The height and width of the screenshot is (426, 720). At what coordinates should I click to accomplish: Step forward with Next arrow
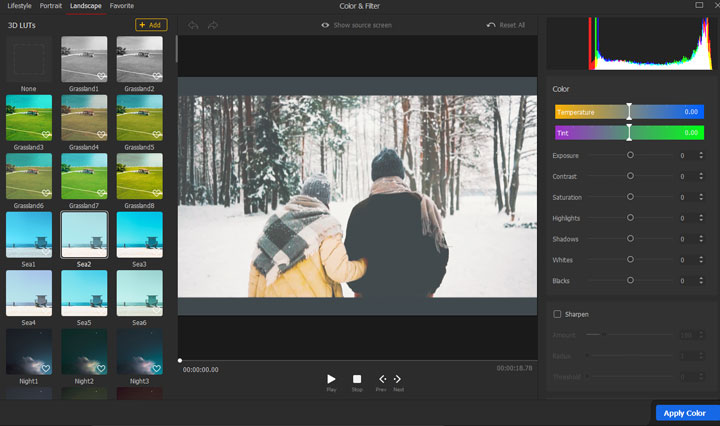[398, 379]
